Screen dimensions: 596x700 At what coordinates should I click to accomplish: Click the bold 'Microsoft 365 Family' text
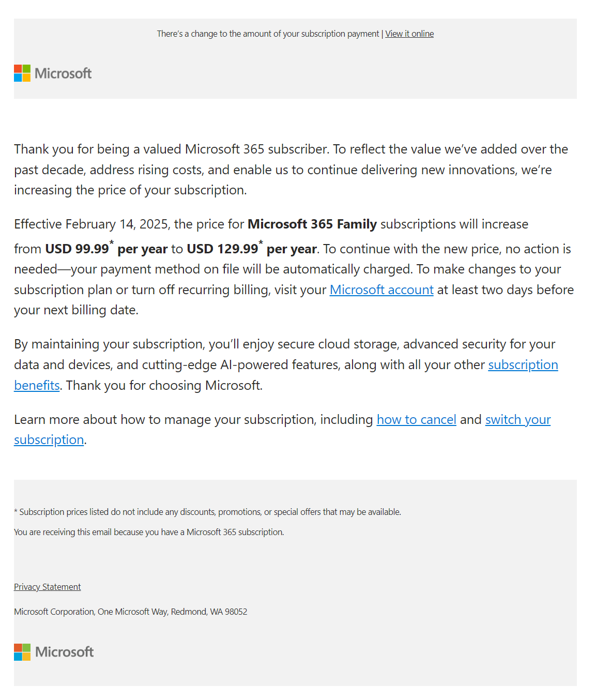click(312, 224)
